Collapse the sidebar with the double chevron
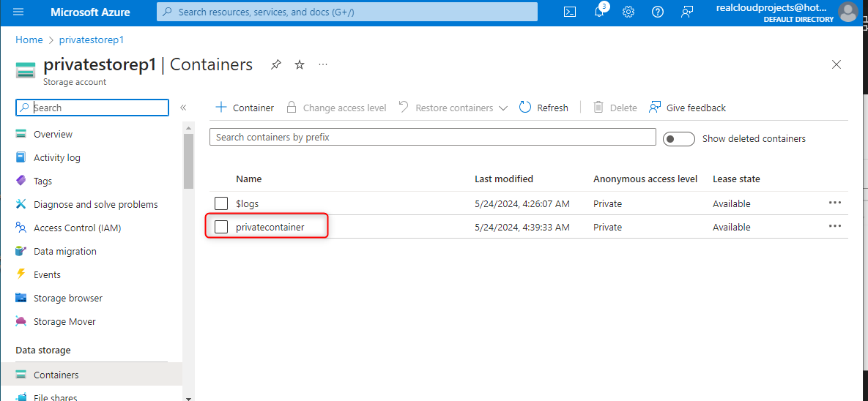Image resolution: width=868 pixels, height=401 pixels. (183, 108)
